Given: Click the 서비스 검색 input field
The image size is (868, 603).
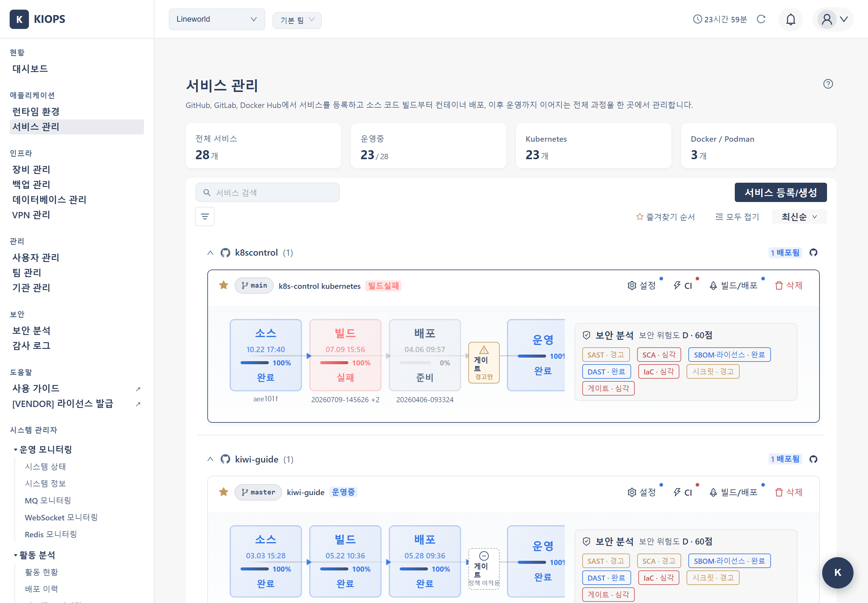Looking at the screenshot, I should pos(267,193).
